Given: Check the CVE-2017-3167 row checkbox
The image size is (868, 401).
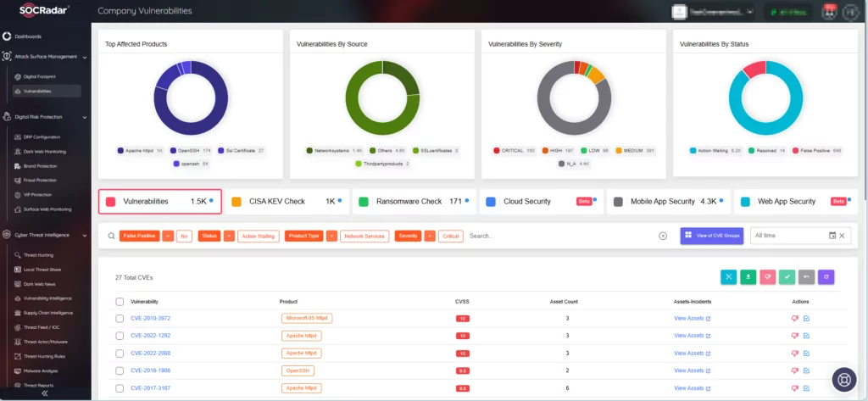Looking at the screenshot, I should [x=120, y=387].
